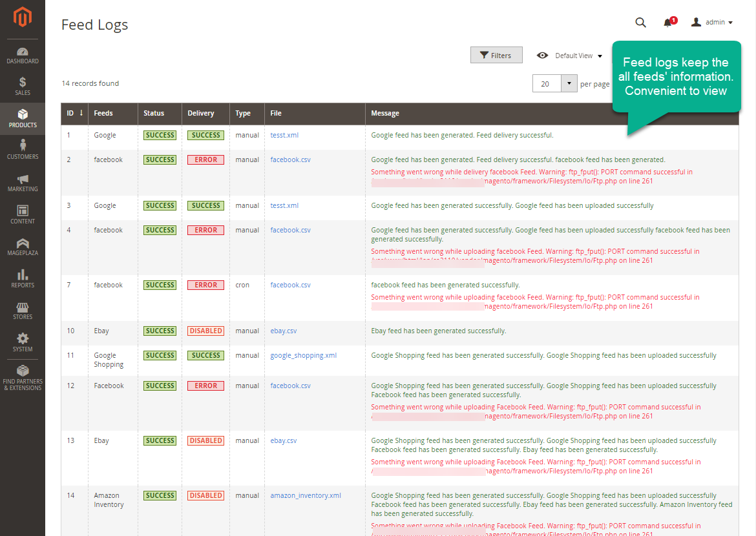Open the Mageplaza sidebar menu
This screenshot has height=536, width=756.
pos(22,247)
